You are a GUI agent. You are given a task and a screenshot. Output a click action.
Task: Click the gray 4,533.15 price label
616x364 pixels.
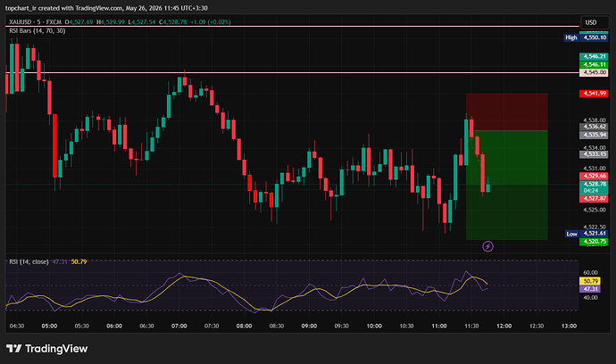tap(594, 154)
